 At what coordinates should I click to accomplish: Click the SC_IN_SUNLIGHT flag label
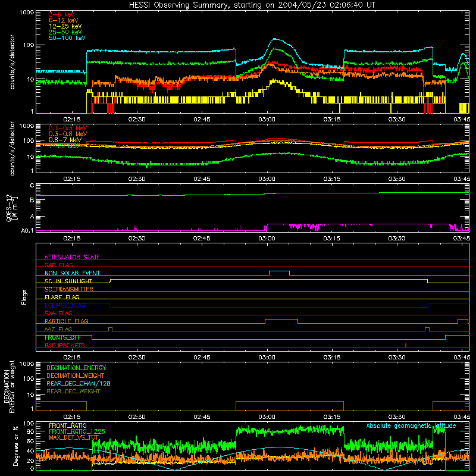click(68, 281)
